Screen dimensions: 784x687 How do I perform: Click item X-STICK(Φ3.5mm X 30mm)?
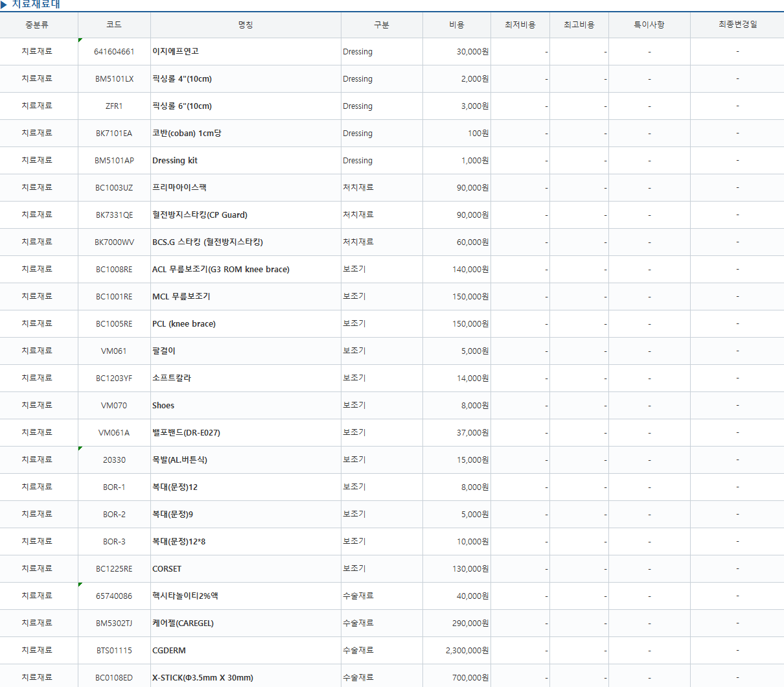pyautogui.click(x=203, y=677)
